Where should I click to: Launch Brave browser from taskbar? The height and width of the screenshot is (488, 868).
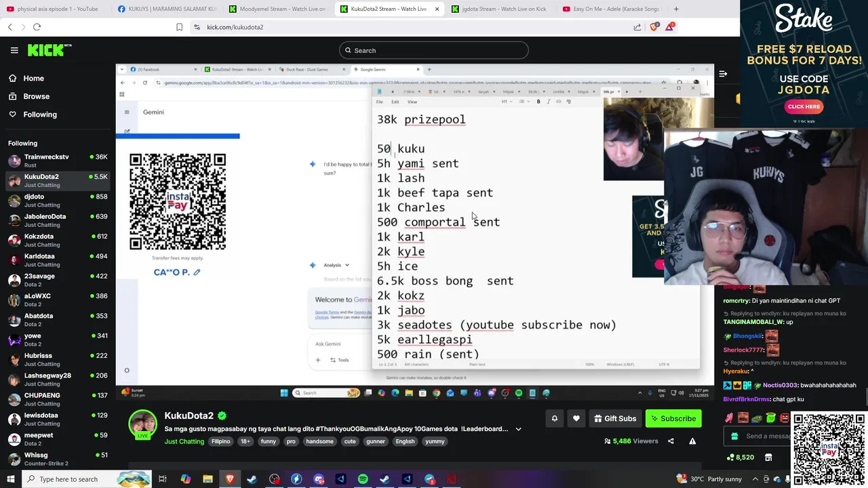[x=230, y=479]
